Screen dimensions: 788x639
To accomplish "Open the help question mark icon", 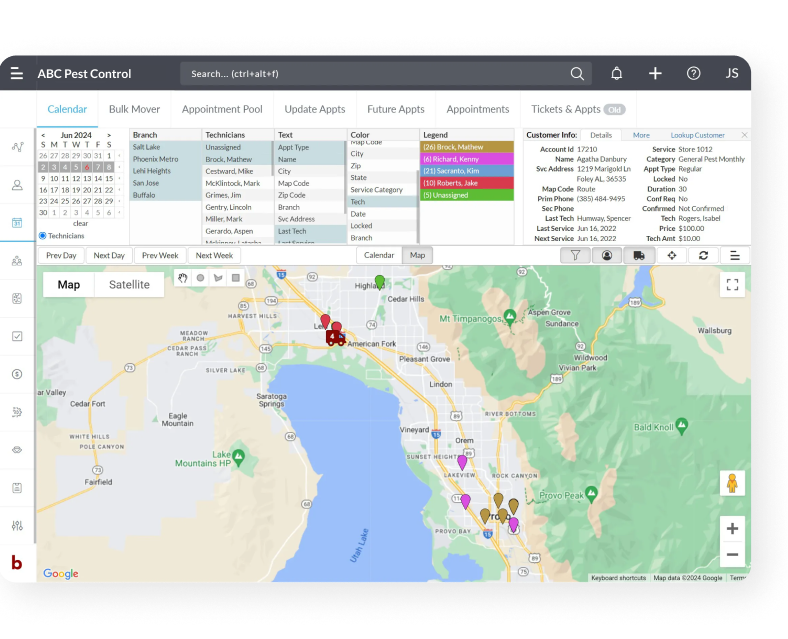I will point(694,74).
